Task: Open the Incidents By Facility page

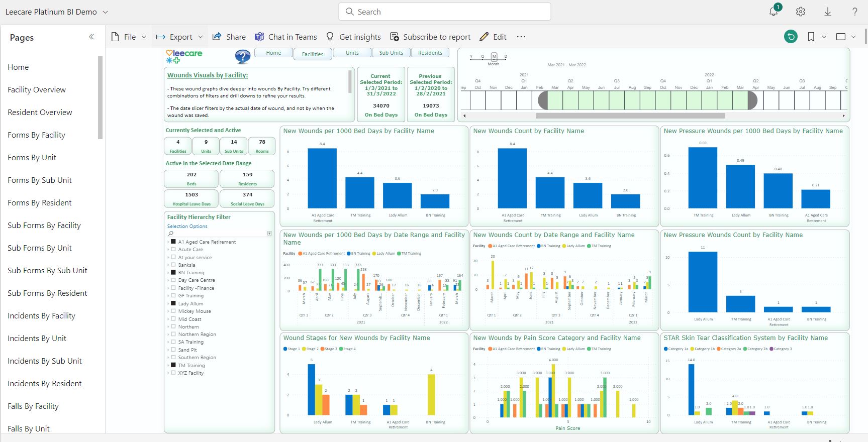Action: (x=41, y=315)
